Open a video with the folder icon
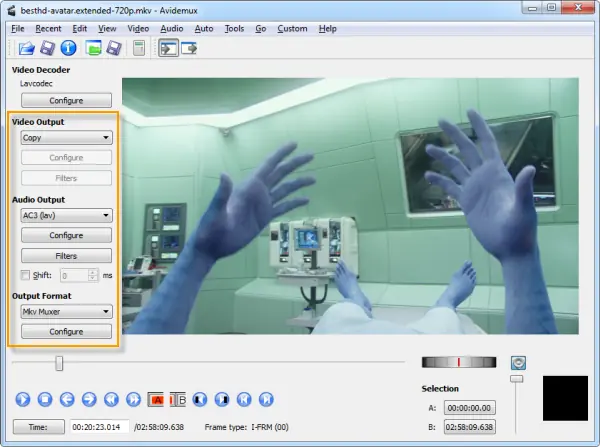 (x=26, y=48)
